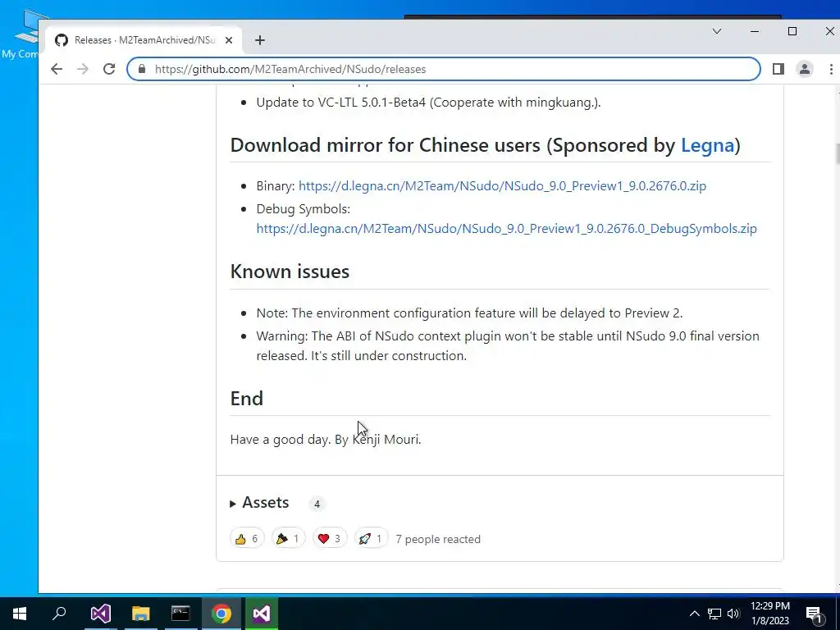
Task: Click the GitHub favicon on the tab
Action: (x=62, y=40)
